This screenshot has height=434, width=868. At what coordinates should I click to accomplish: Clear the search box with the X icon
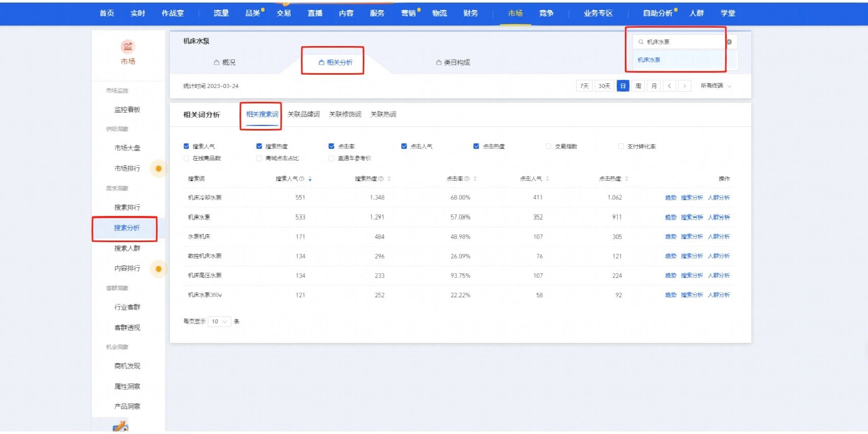tap(729, 42)
